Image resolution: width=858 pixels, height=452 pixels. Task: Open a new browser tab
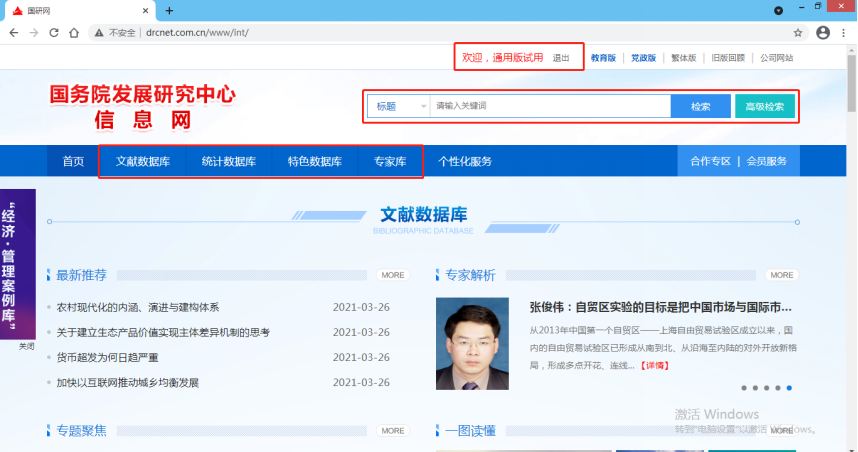(169, 10)
